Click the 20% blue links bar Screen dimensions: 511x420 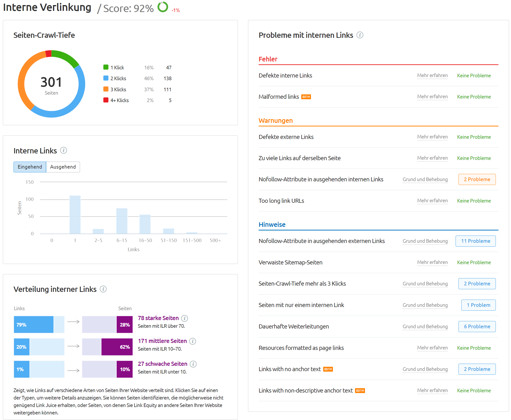click(21, 347)
